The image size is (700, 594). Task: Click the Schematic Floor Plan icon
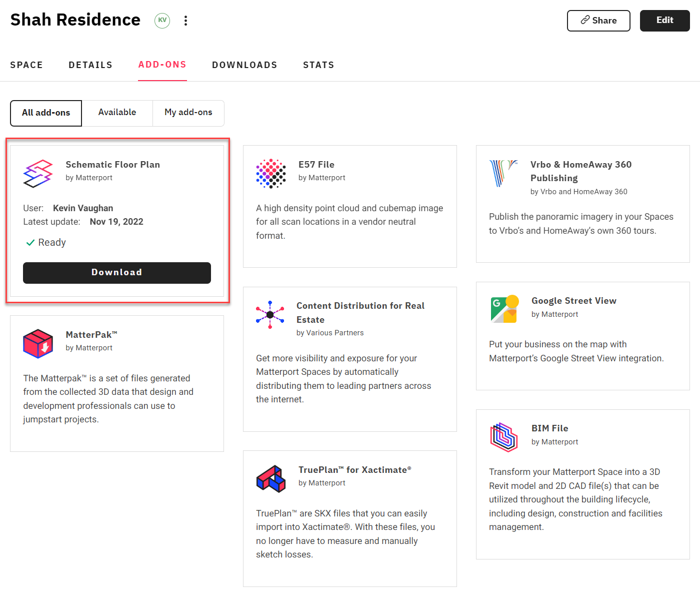(x=38, y=174)
